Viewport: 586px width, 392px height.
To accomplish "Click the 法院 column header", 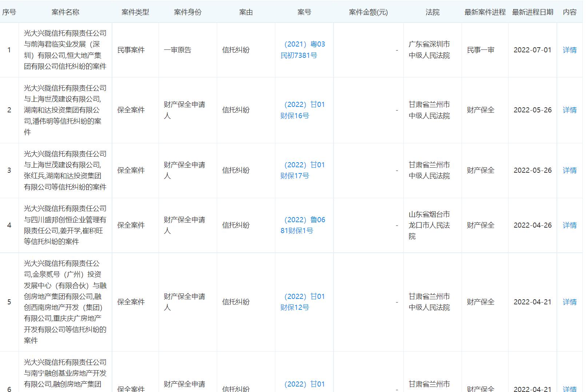I will pos(432,12).
